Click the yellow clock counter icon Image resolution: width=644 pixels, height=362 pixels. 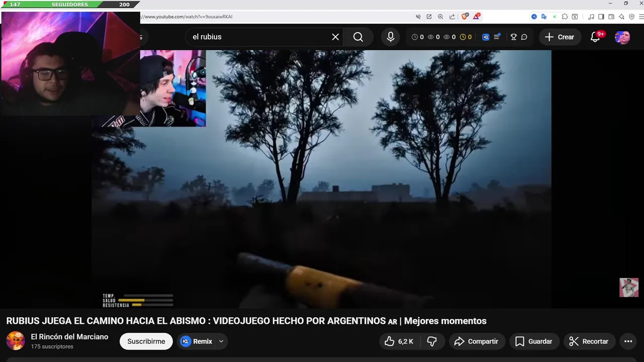point(463,37)
